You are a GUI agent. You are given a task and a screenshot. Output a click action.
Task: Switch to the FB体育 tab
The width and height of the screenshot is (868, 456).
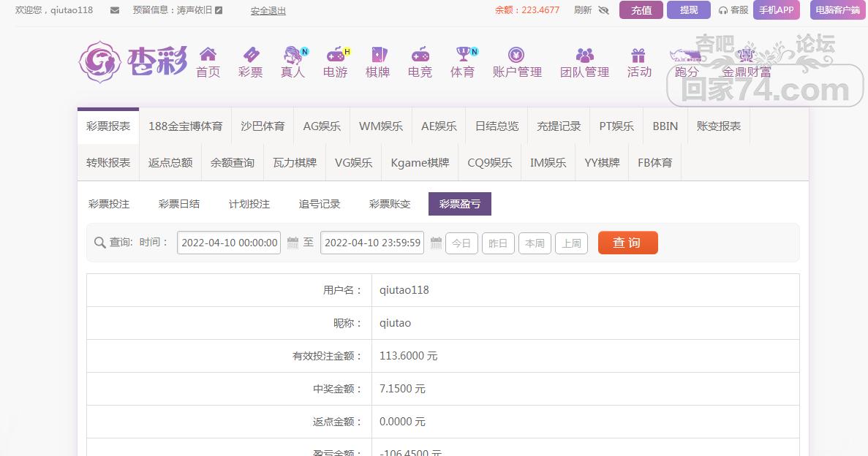click(655, 163)
